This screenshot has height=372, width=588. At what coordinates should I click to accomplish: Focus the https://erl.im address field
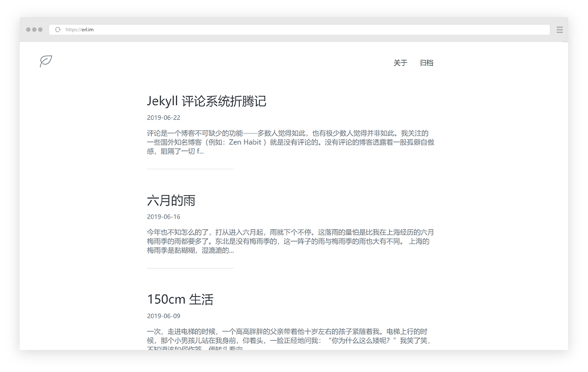(x=299, y=29)
